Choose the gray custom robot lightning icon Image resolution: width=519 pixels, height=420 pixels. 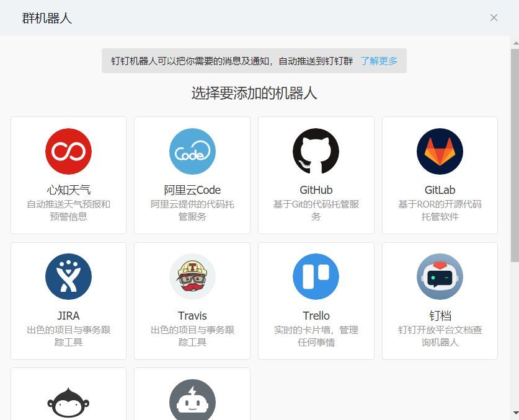click(x=192, y=400)
